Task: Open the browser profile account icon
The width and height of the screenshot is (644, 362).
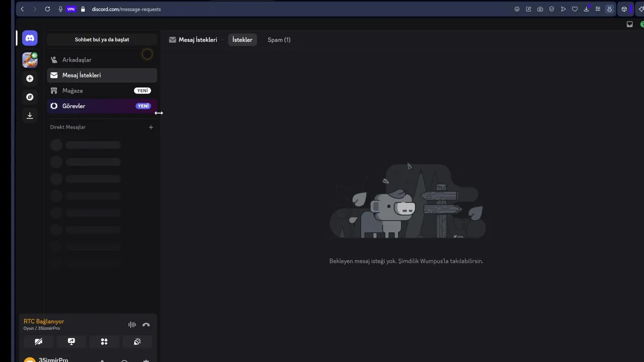Action: [609, 9]
